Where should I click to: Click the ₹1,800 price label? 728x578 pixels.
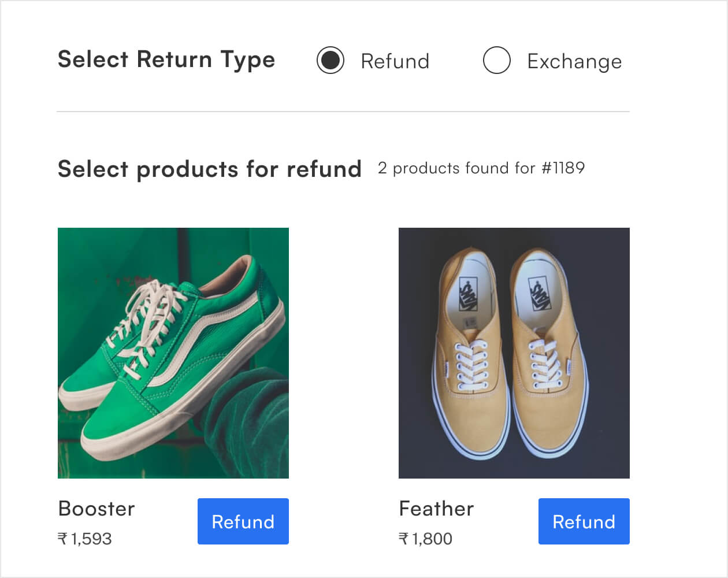(426, 539)
